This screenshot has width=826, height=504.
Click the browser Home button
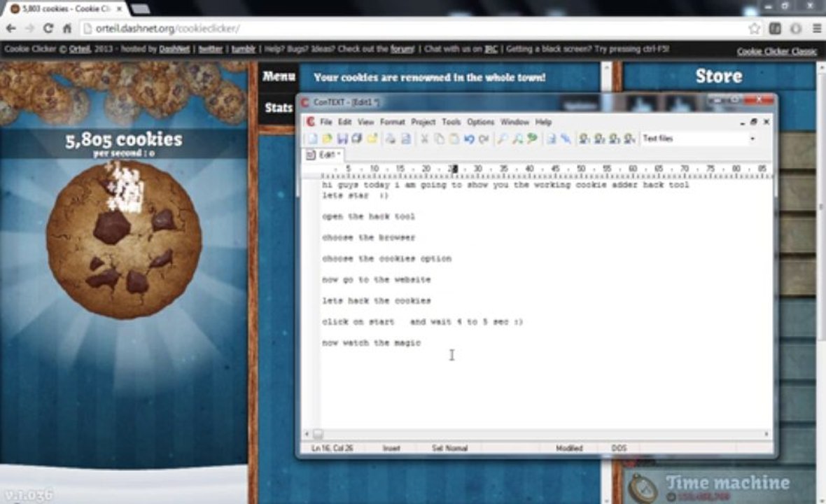67,29
